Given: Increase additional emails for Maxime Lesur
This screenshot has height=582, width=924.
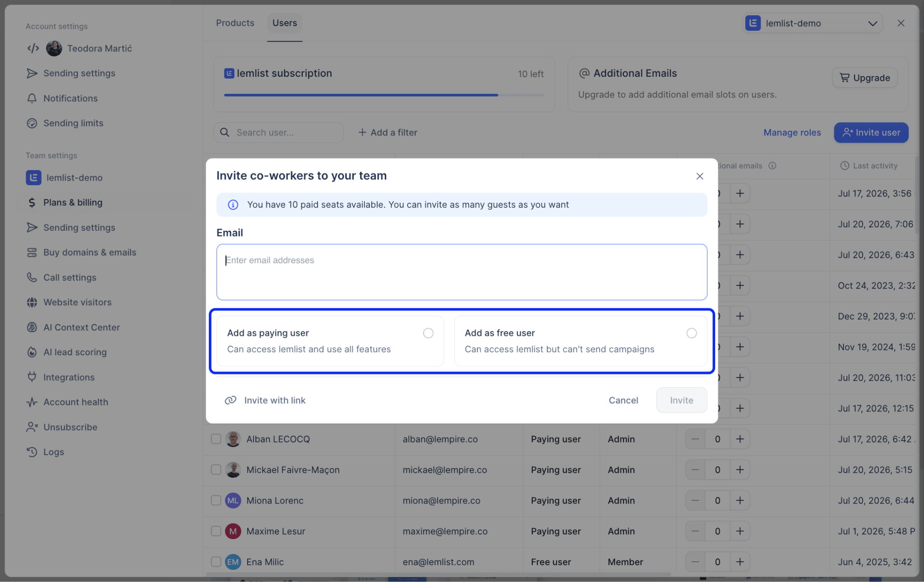Looking at the screenshot, I should pyautogui.click(x=740, y=531).
